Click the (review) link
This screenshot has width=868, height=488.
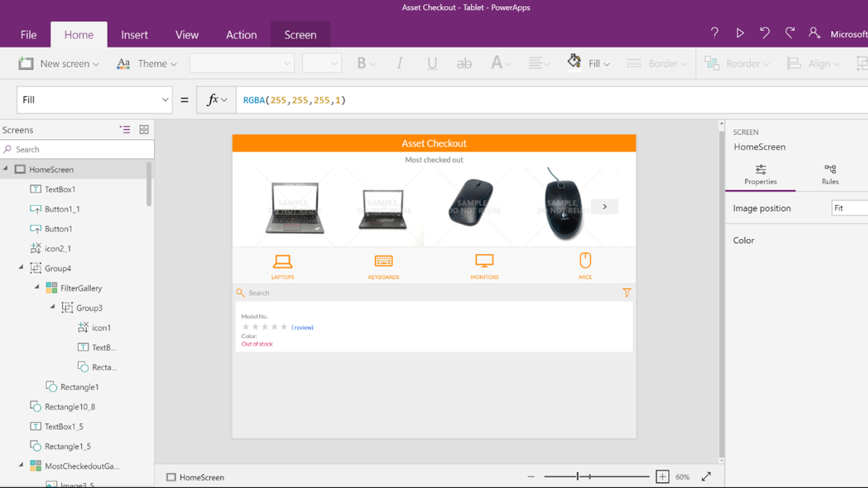click(x=302, y=328)
